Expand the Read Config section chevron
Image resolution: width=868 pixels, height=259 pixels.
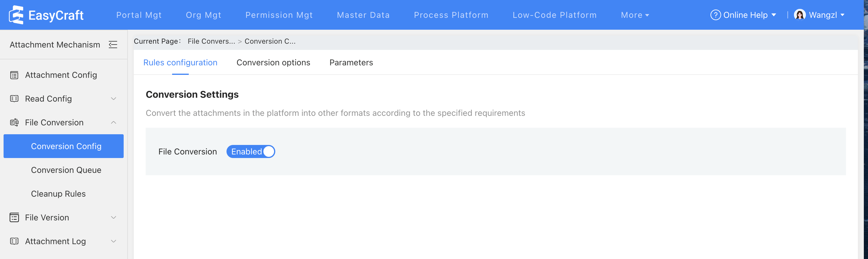click(x=114, y=99)
